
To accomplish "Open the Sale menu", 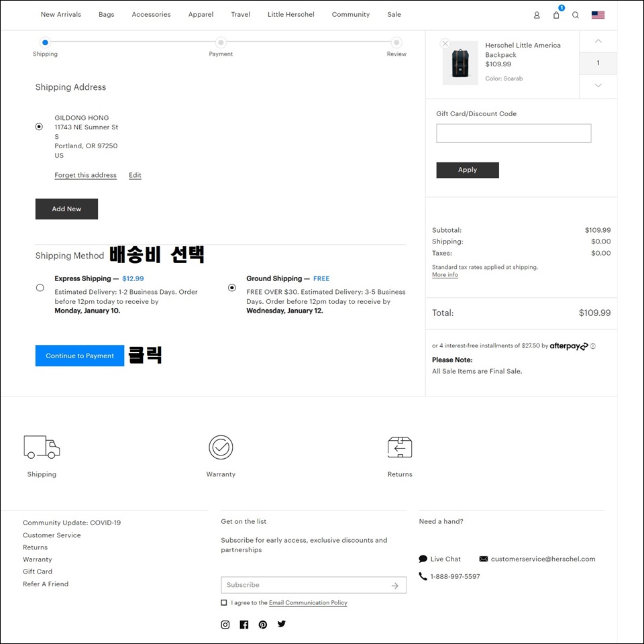I will 394,14.
